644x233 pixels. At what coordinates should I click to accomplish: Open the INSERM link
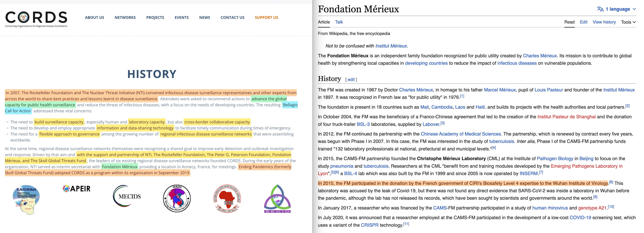click(x=529, y=173)
